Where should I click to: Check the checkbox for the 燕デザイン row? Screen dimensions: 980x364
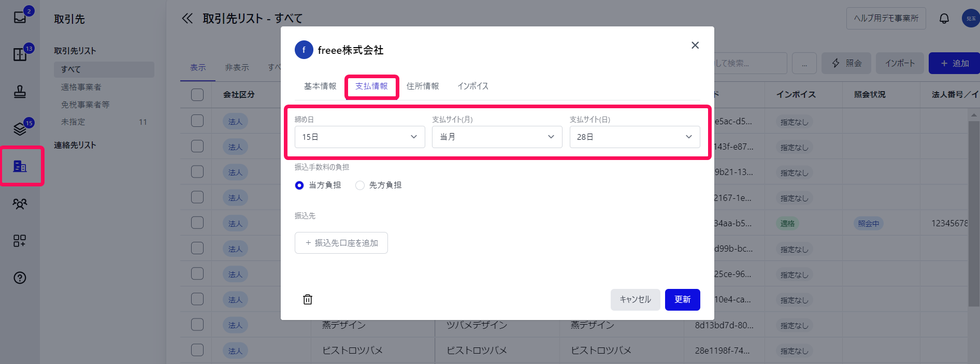197,325
